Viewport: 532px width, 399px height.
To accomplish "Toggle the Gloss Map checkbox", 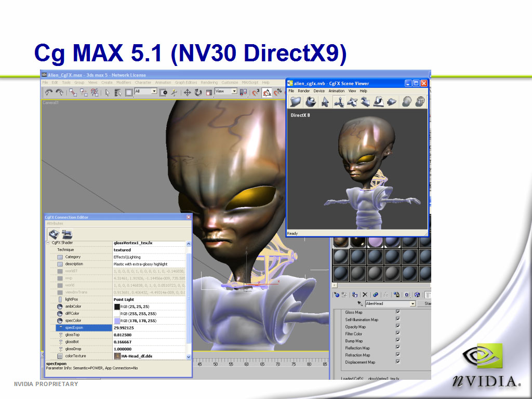I will (x=398, y=312).
